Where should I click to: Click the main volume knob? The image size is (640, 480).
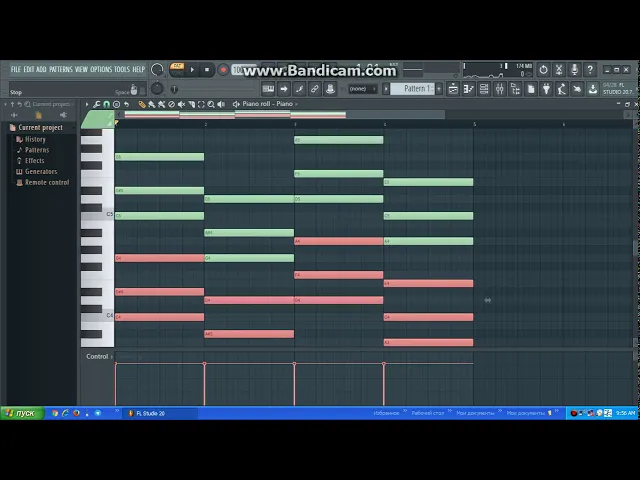click(157, 70)
